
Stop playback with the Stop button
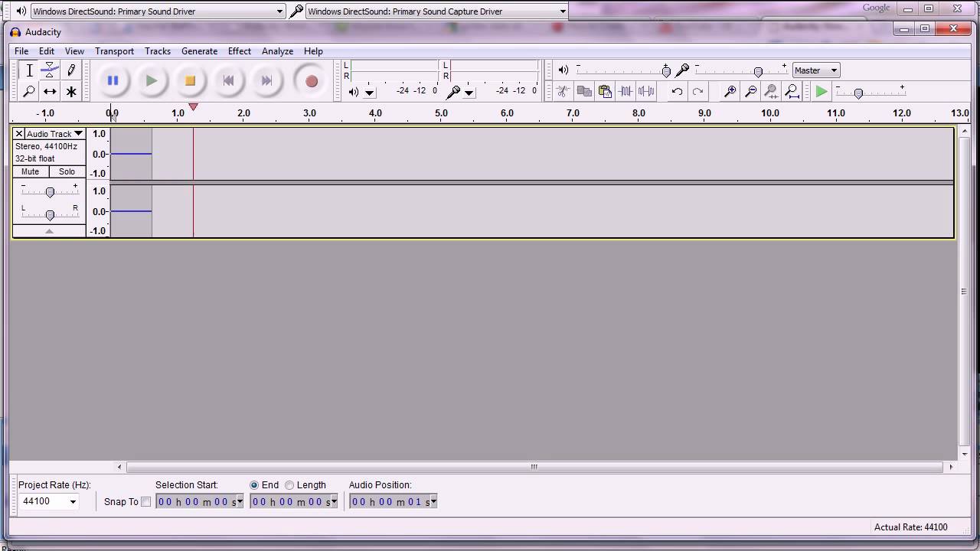click(x=189, y=80)
